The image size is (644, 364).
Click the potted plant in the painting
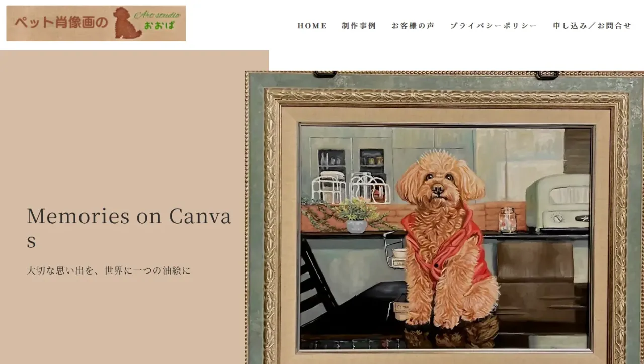click(357, 215)
